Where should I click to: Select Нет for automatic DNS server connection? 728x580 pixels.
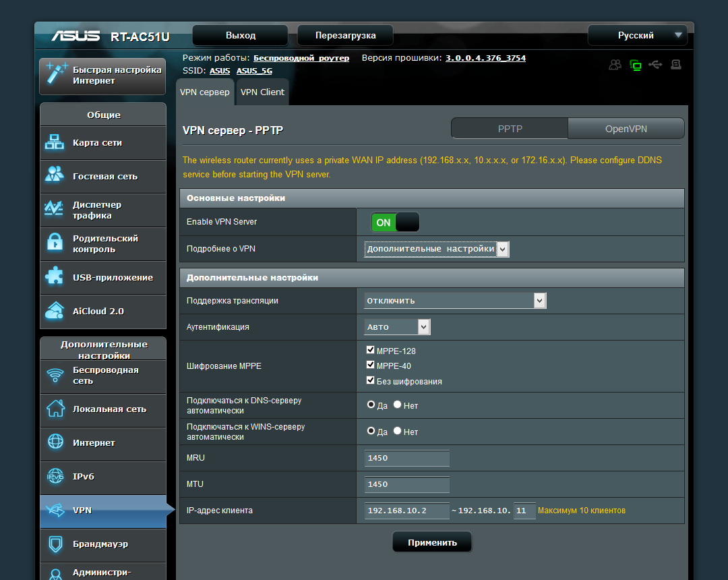398,405
